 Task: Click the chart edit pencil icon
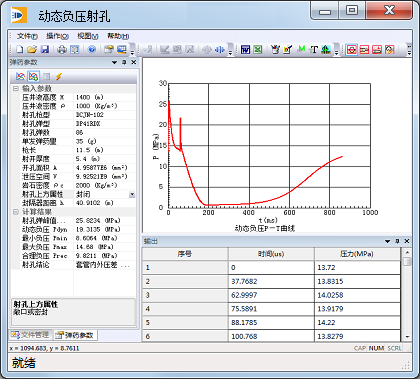click(x=288, y=50)
